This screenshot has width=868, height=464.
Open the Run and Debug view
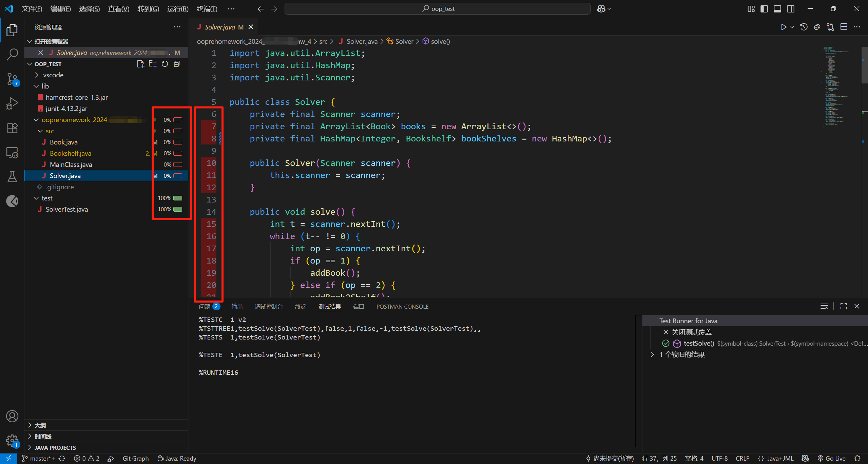[x=12, y=103]
